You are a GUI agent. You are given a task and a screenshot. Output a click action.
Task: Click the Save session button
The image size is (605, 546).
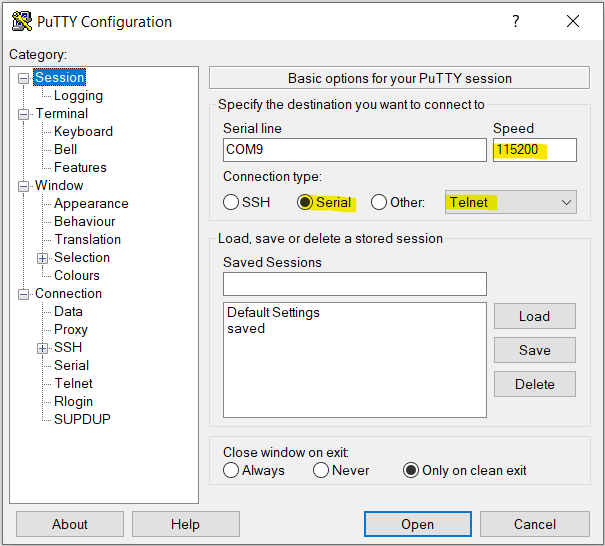534,350
